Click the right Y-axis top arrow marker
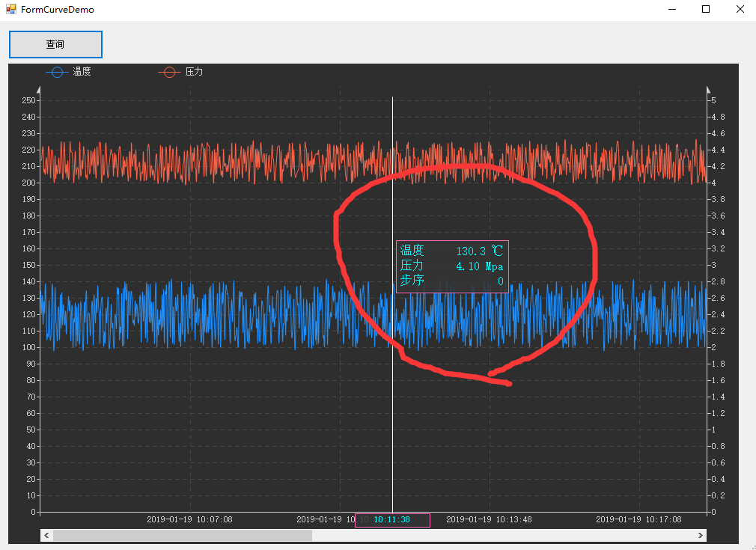Image resolution: width=756 pixels, height=550 pixels. coord(708,90)
